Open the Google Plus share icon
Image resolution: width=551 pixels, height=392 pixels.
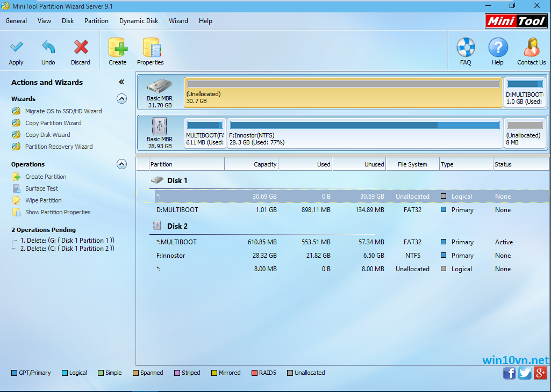point(540,373)
